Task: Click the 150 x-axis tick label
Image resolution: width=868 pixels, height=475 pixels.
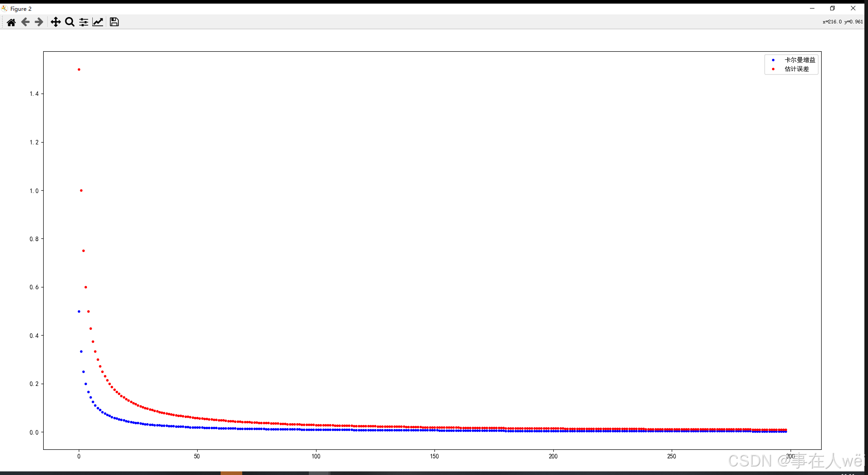Action: point(434,456)
